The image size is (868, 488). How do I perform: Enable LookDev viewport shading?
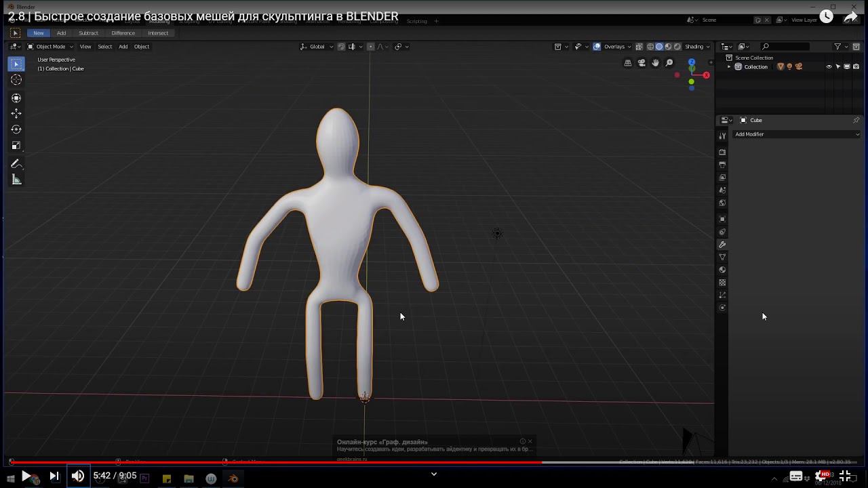(x=668, y=47)
